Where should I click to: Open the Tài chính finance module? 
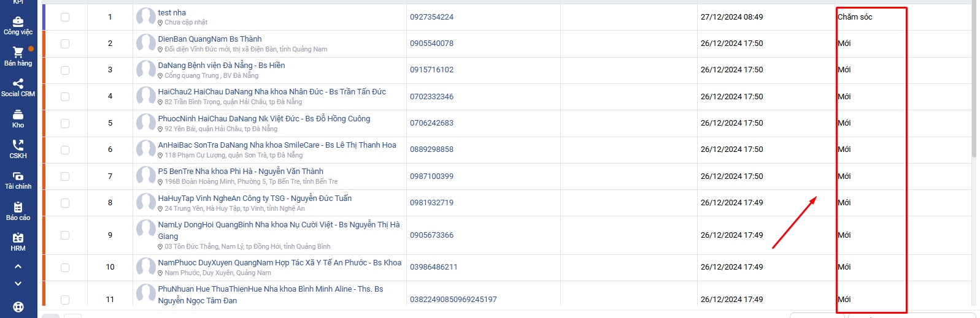coord(18,180)
